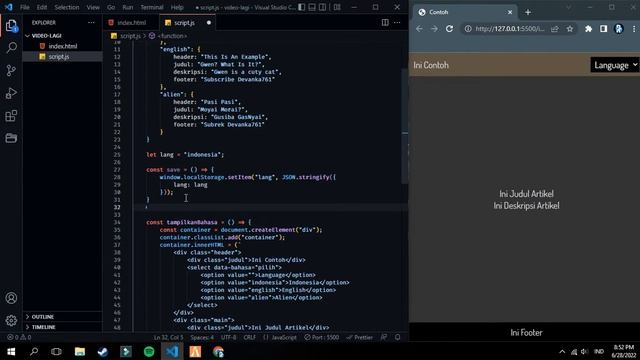Open the Run menu
The height and width of the screenshot is (360, 640).
coord(128,7)
